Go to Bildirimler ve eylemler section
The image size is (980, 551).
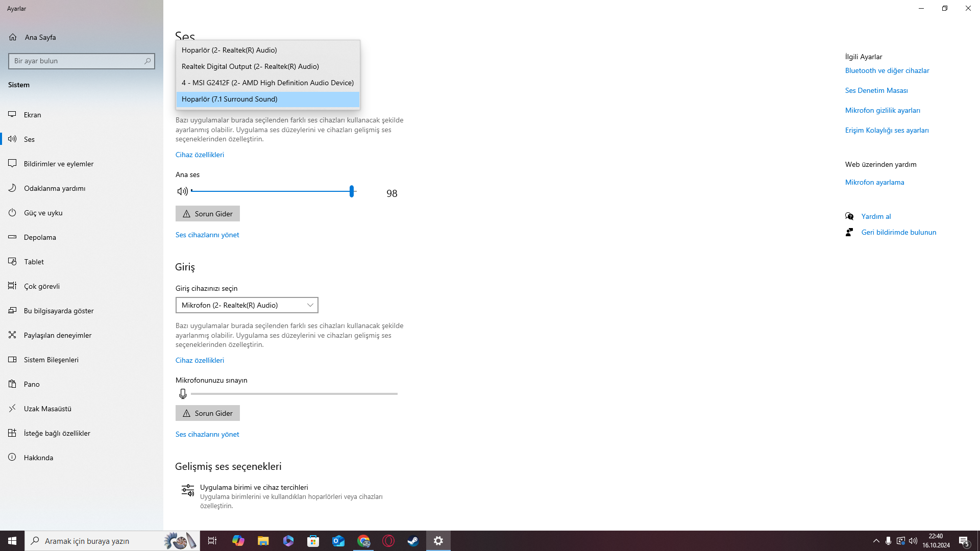(x=59, y=164)
